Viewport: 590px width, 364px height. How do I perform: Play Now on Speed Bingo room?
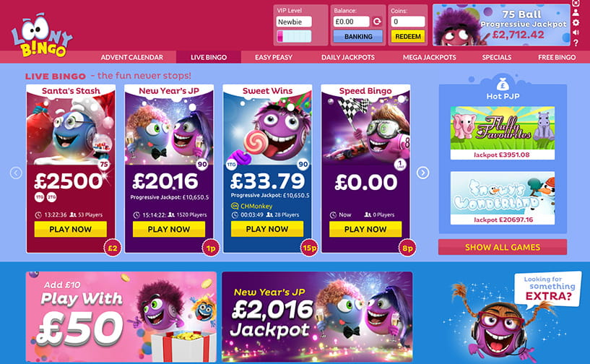365,229
